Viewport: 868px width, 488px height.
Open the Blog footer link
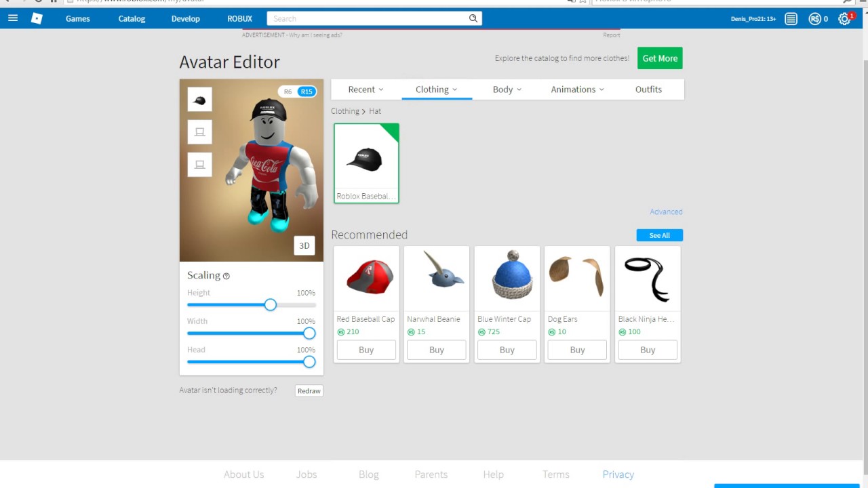tap(369, 474)
